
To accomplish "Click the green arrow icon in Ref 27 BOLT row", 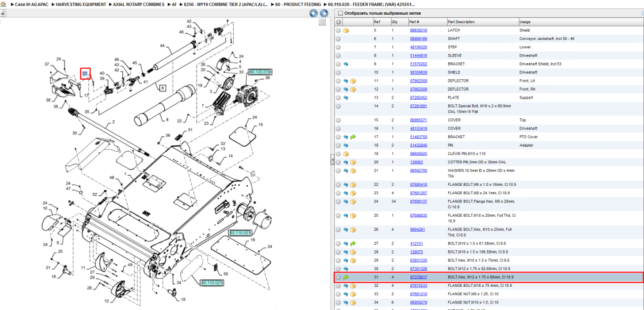I will coord(353,244).
